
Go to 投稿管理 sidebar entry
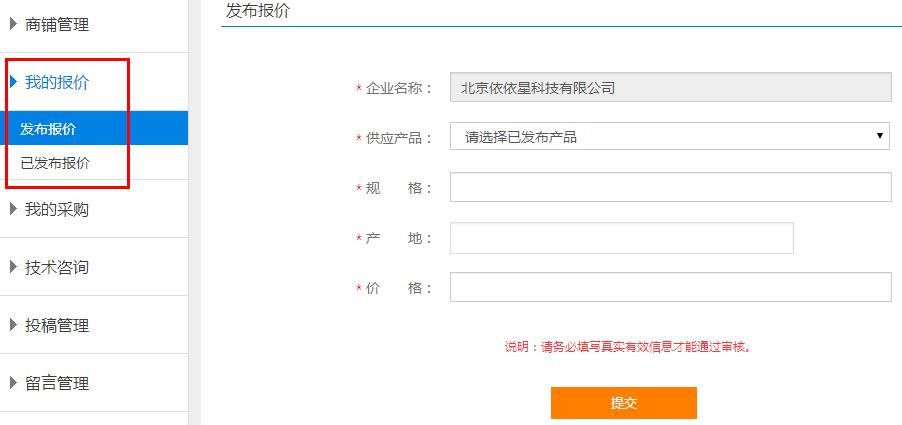pos(57,325)
